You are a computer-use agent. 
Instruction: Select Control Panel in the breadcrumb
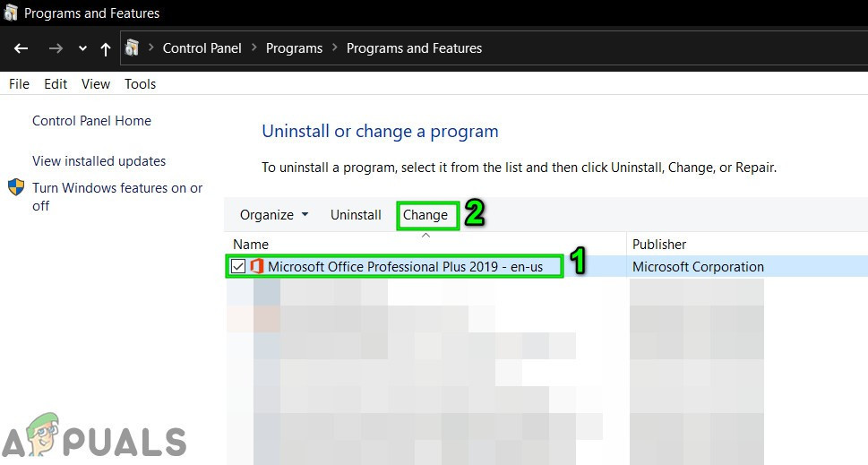[202, 48]
